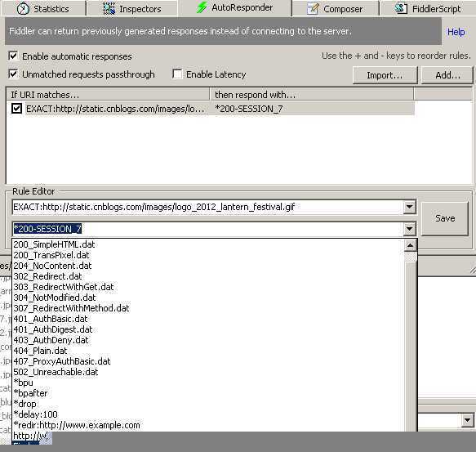Select the EXACT static.cnblogs.com rule row text
This screenshot has width=476, height=452.
click(115, 109)
